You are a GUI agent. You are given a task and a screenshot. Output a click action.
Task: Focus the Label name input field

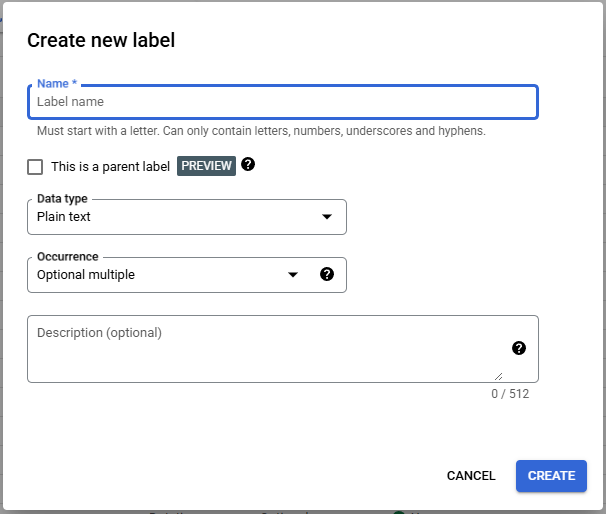coord(282,102)
